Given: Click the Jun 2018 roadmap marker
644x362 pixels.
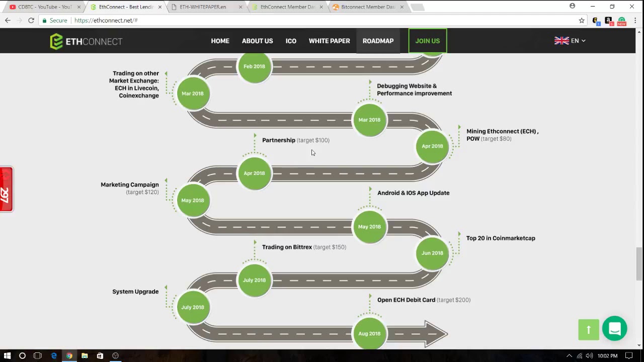Looking at the screenshot, I should [x=432, y=253].
